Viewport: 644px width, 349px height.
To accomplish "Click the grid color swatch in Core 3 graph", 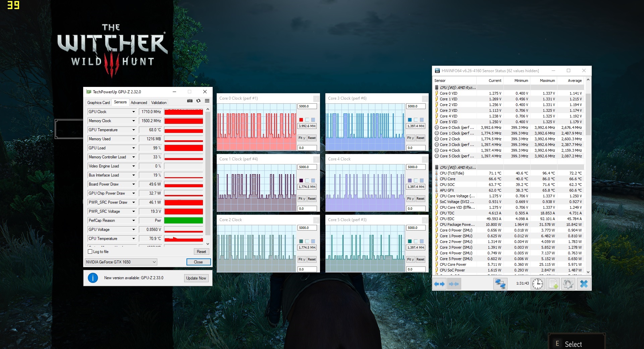I will (422, 120).
